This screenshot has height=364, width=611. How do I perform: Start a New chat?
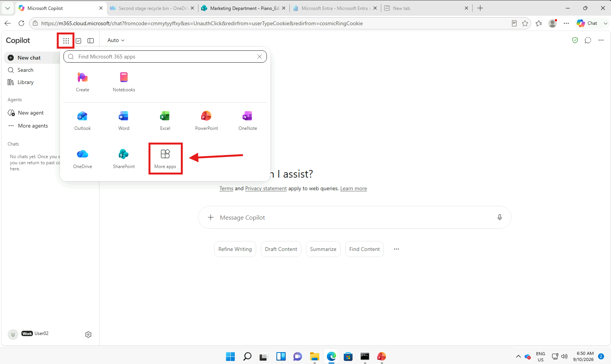tap(31, 58)
